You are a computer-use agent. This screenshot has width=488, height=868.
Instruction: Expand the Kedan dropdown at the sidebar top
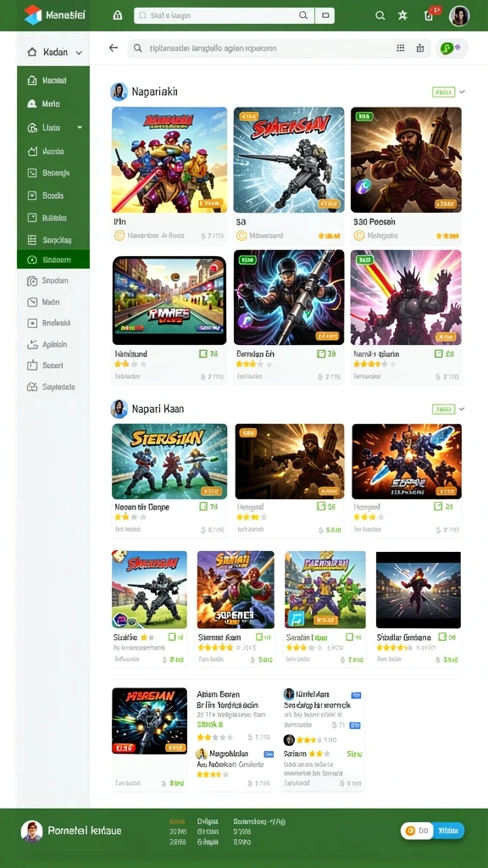coord(79,53)
